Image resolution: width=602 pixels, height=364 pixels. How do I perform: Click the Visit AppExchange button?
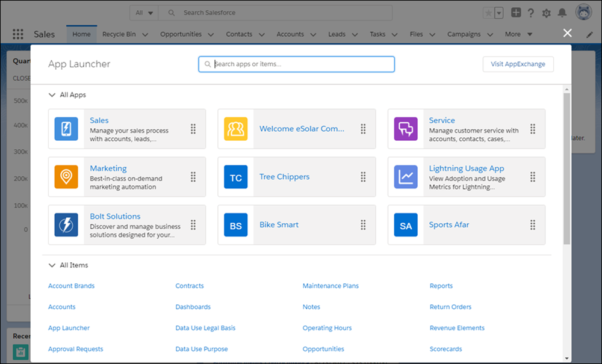coord(518,64)
